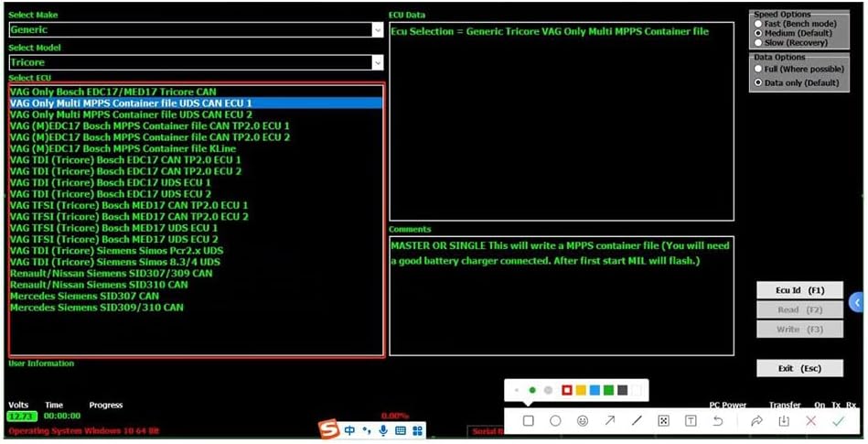Select the ellipse annotation tool
This screenshot has height=444, width=868.
(555, 421)
